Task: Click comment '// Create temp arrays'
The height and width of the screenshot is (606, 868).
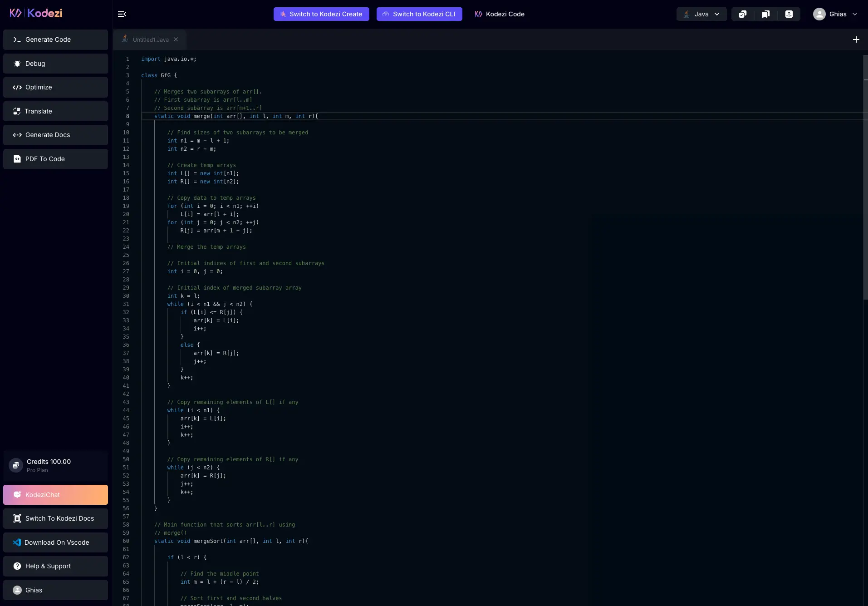Action: [201, 165]
